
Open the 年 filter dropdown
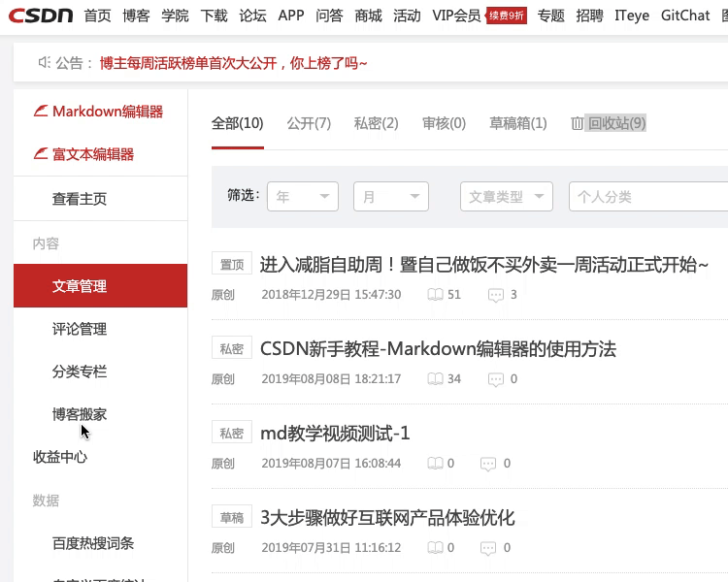coord(303,197)
